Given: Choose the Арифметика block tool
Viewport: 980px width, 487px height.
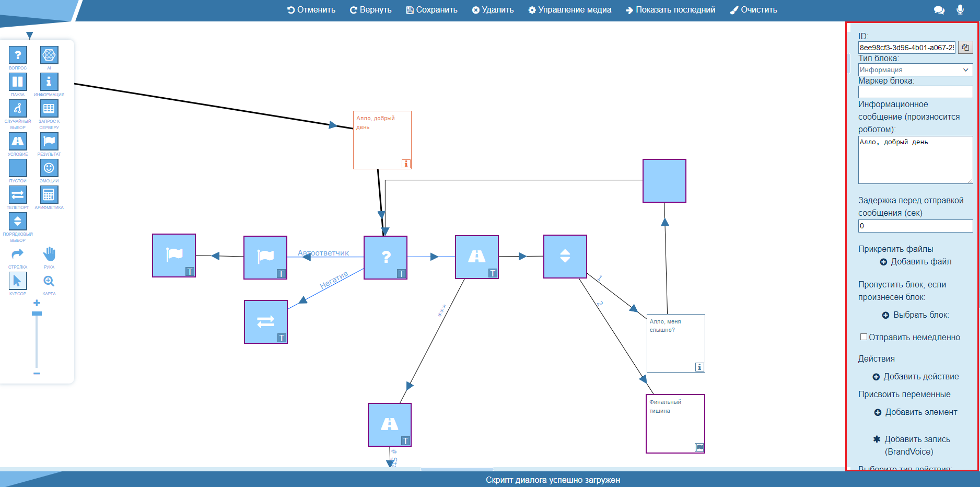Looking at the screenshot, I should (49, 194).
